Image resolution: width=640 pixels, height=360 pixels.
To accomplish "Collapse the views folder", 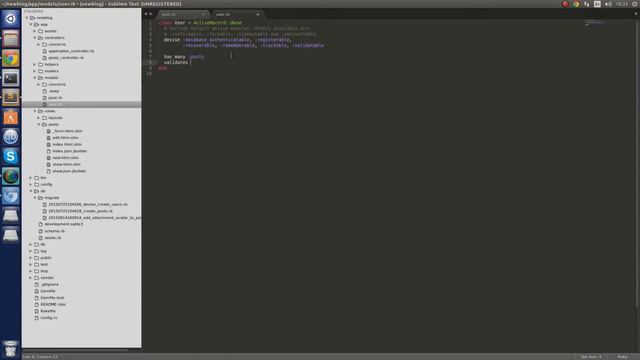I will click(x=35, y=111).
